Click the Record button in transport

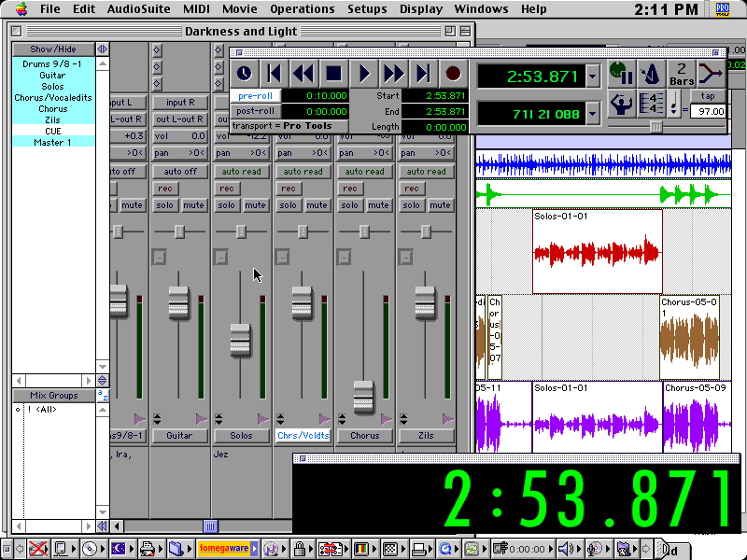pos(453,73)
